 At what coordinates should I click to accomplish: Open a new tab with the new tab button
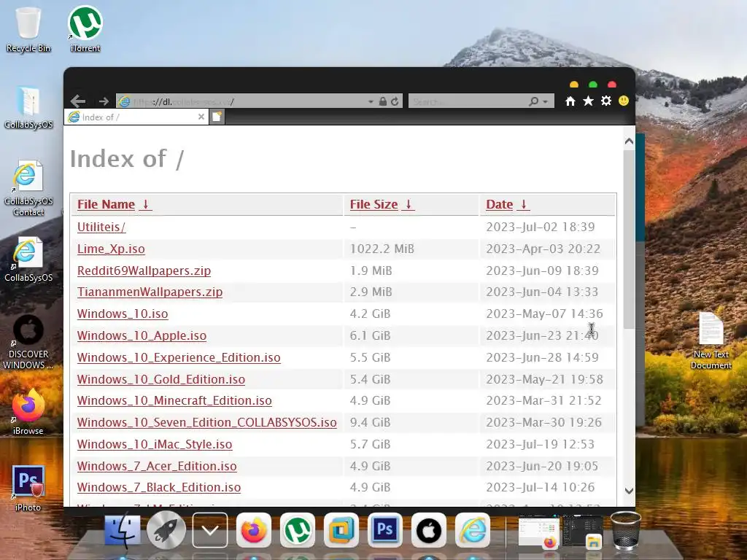(217, 117)
